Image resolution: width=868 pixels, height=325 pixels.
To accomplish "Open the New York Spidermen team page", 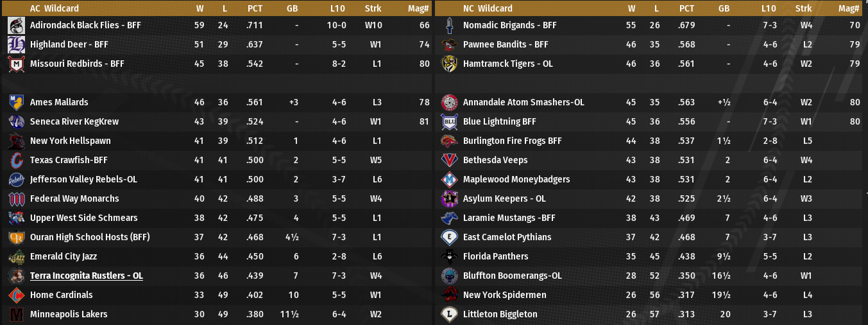I will pyautogui.click(x=504, y=295).
